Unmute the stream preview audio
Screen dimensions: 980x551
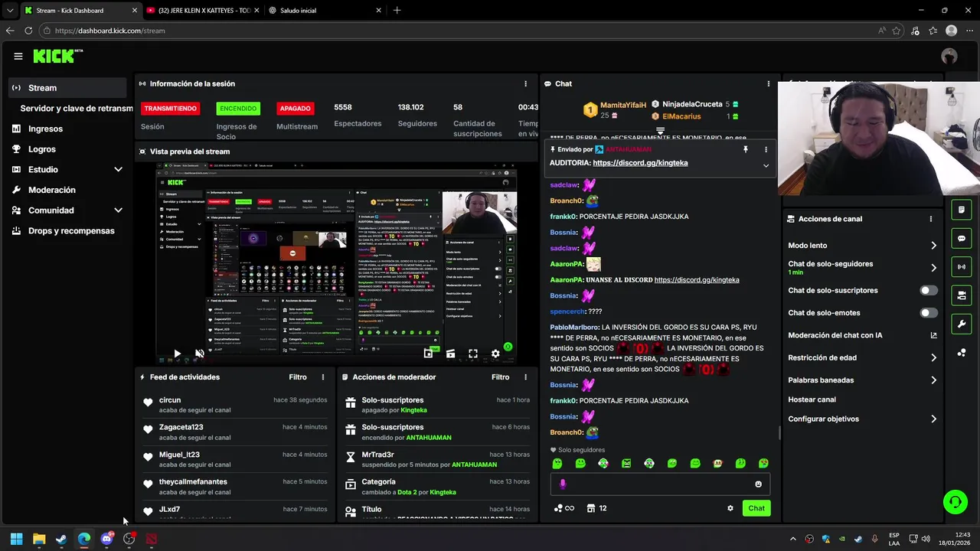coord(199,354)
